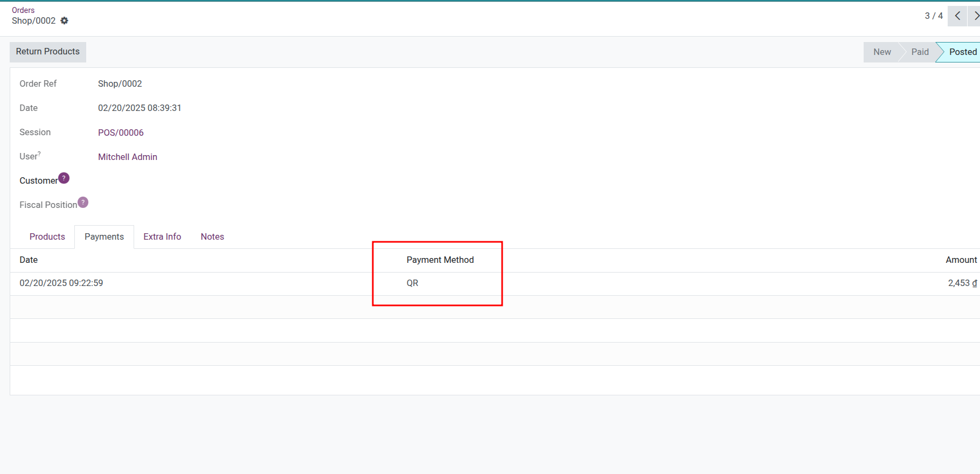
Task: Click the Paid status stage
Action: (920, 52)
